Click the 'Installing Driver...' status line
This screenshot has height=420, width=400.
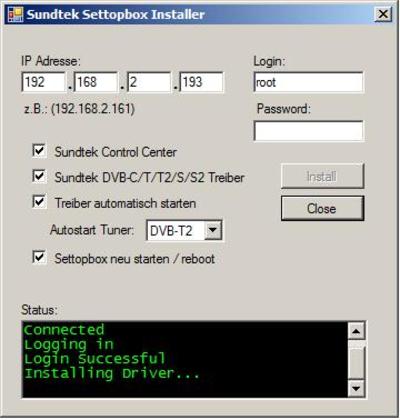tap(112, 374)
